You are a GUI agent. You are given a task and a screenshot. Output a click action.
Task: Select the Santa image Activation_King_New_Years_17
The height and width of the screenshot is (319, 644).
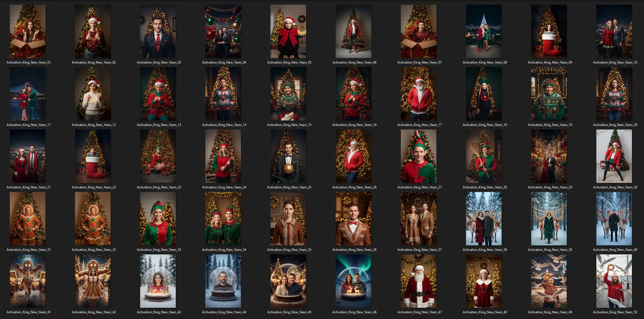[x=419, y=94]
